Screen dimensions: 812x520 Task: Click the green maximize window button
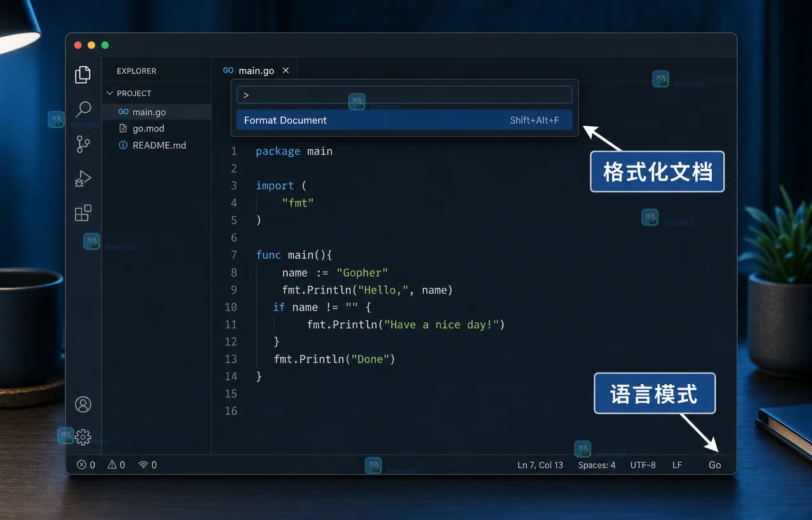pos(105,45)
